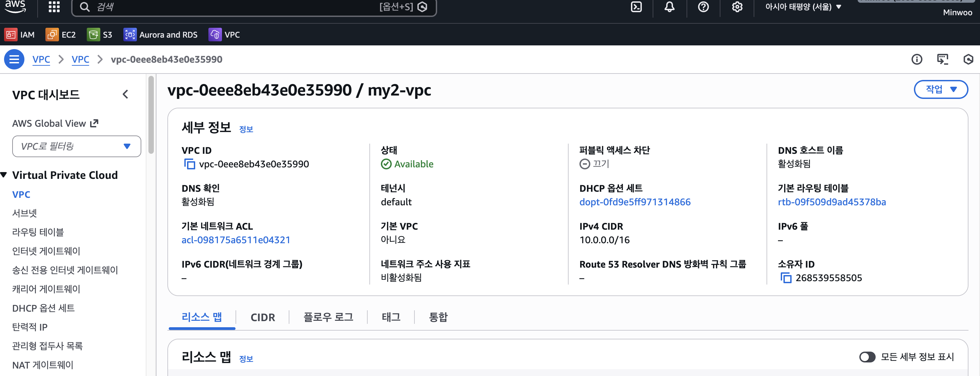Click the AWS console search field
The height and width of the screenshot is (376, 980).
[254, 7]
